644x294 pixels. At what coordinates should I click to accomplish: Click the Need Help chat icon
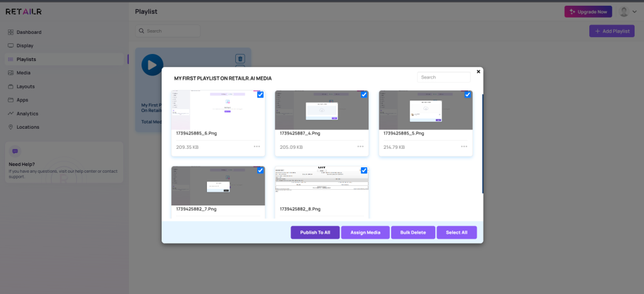tap(15, 151)
